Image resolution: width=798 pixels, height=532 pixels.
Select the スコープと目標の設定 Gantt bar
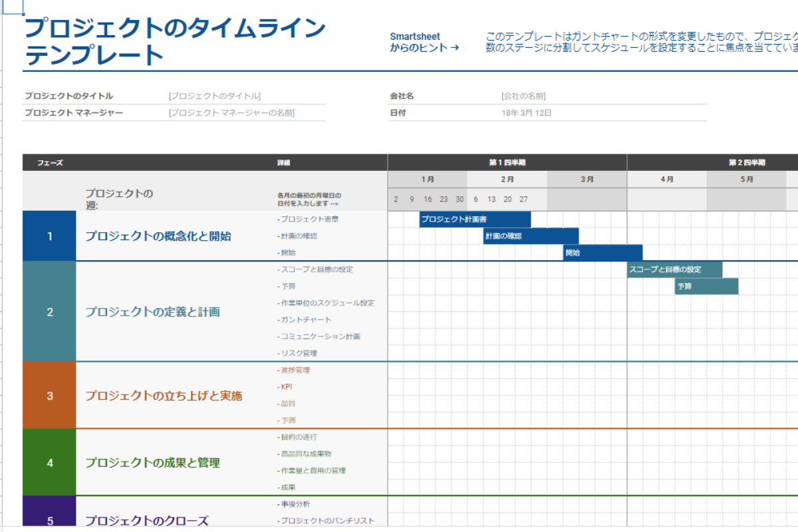(674, 269)
